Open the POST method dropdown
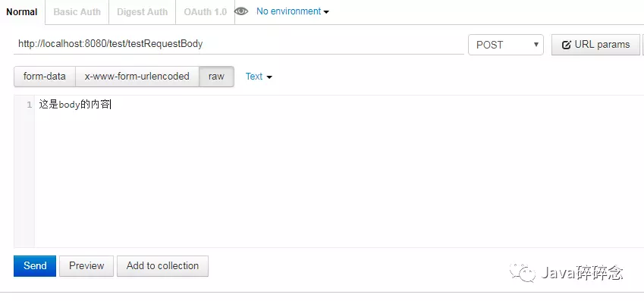The image size is (644, 301). 506,45
